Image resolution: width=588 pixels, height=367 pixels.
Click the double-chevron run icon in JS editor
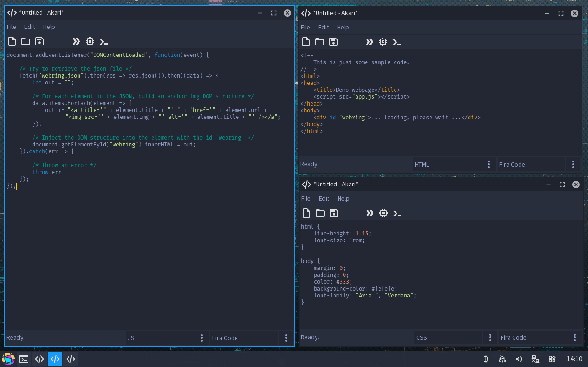tap(76, 42)
